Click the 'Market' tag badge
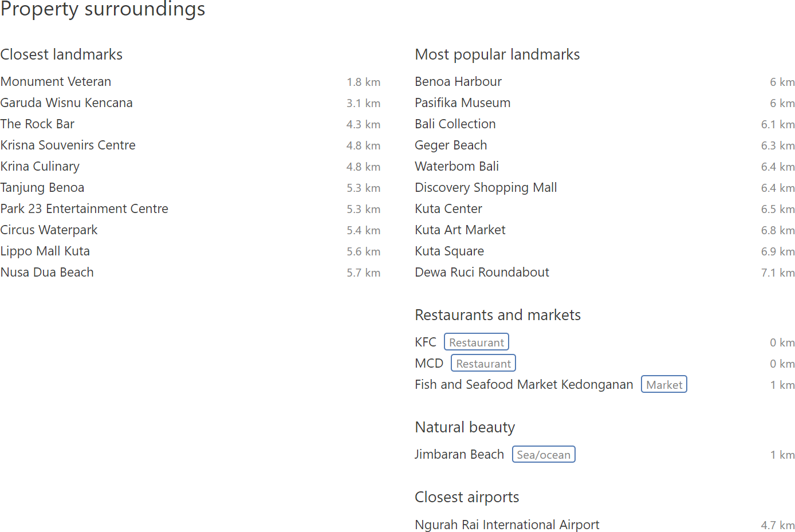This screenshot has width=795, height=532. tap(664, 385)
